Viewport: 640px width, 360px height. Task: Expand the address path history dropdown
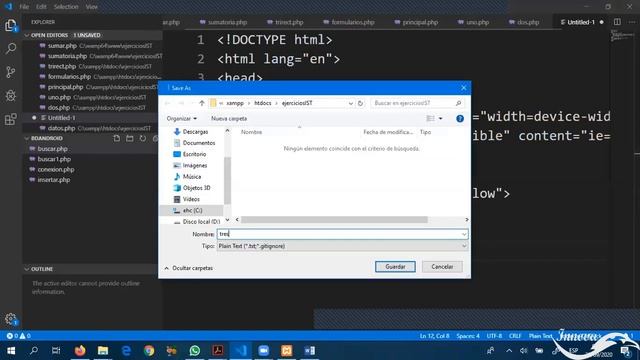click(351, 103)
